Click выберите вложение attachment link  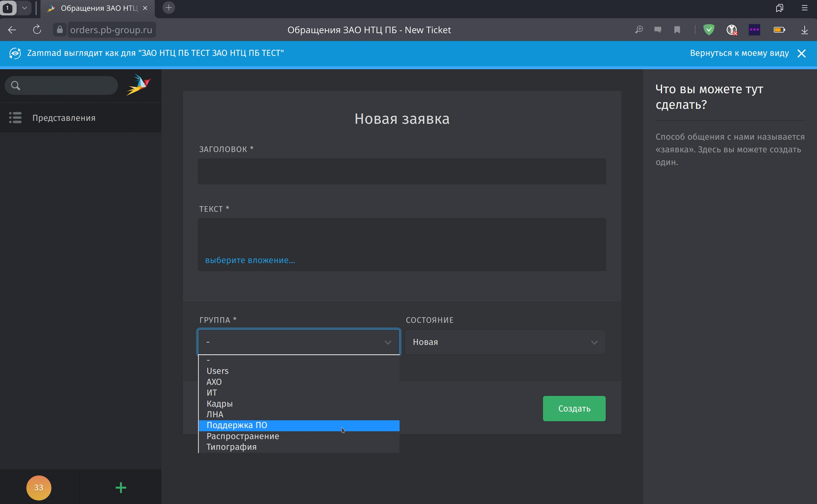pyautogui.click(x=250, y=260)
